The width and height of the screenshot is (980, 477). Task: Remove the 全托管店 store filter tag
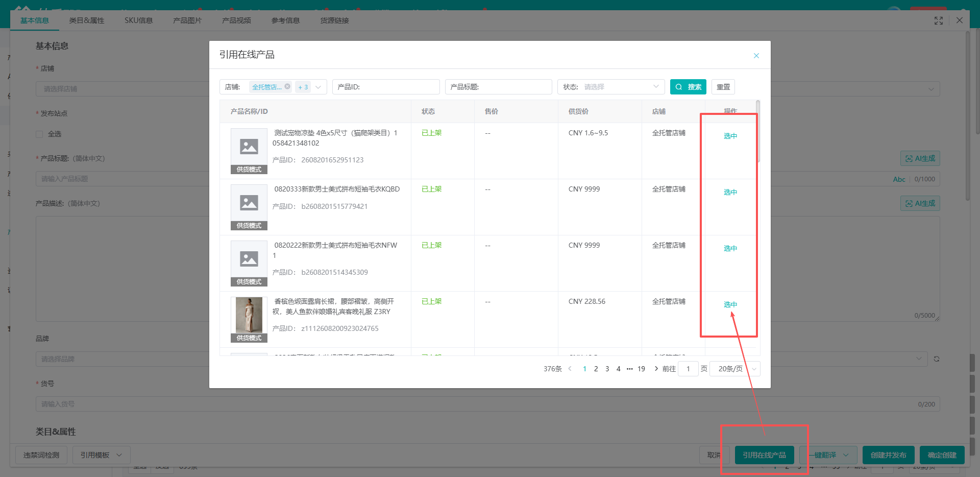pos(287,86)
